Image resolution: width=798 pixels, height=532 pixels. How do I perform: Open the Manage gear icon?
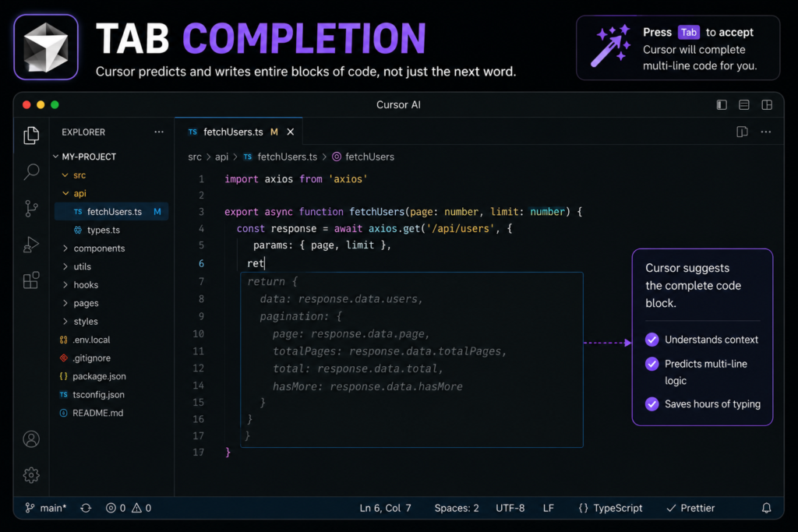pos(31,475)
